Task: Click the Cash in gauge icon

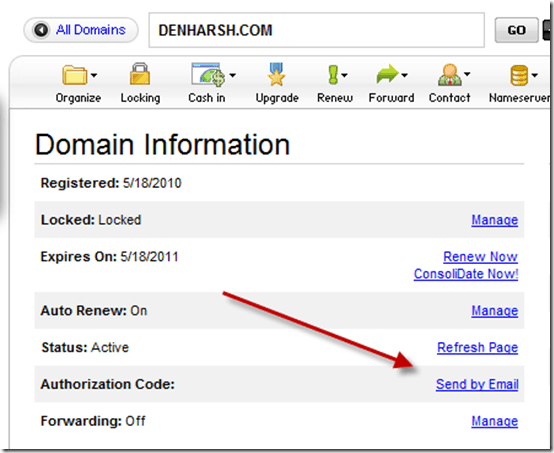Action: click(x=208, y=75)
